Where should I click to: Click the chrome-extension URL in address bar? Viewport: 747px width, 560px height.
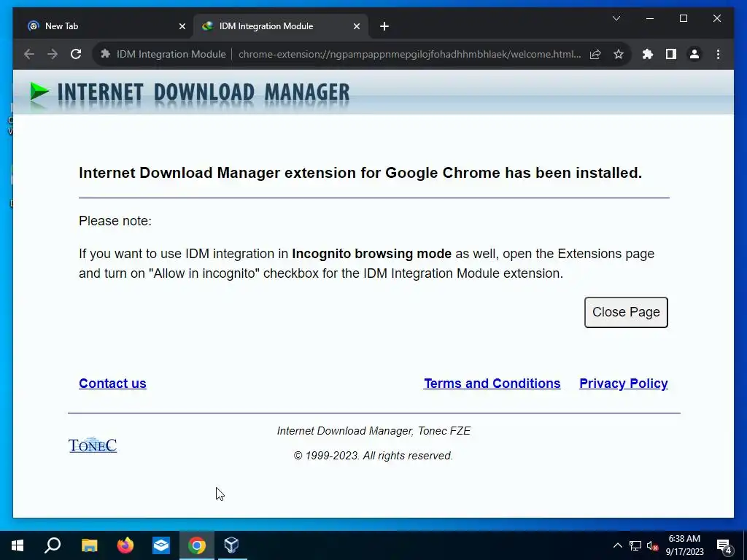click(x=410, y=54)
